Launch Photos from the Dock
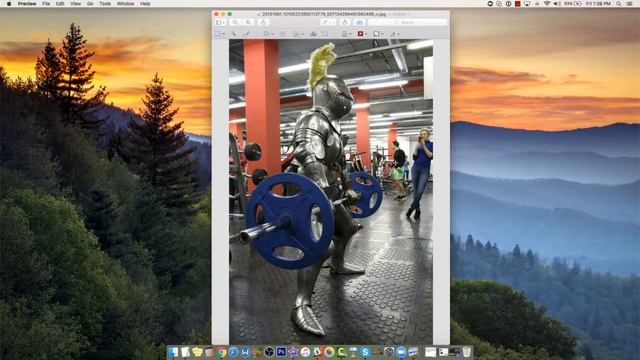 (x=329, y=352)
